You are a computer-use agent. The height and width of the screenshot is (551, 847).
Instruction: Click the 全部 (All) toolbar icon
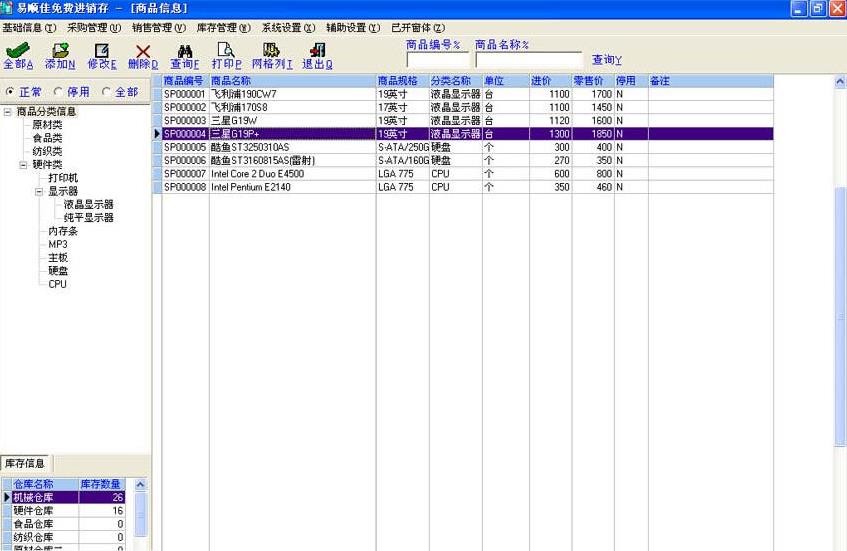coord(18,51)
